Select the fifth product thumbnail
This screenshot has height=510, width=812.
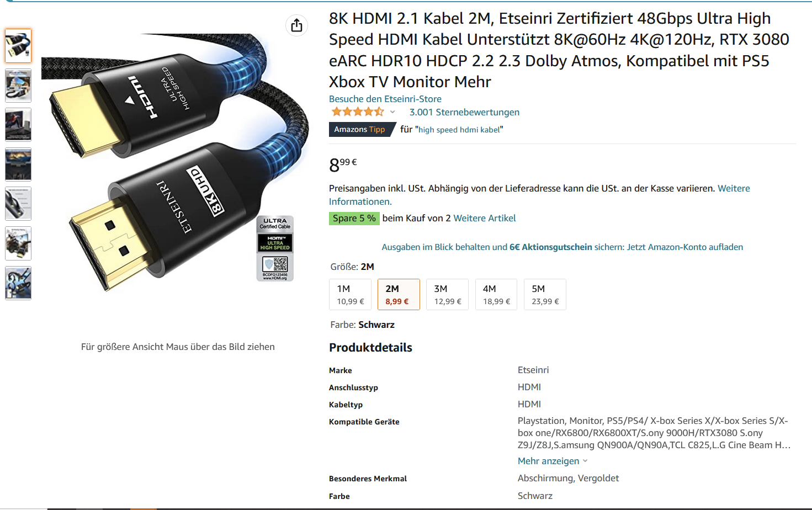click(18, 204)
